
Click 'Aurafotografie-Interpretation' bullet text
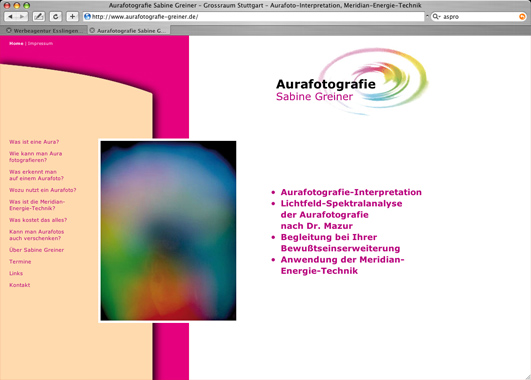tap(351, 192)
